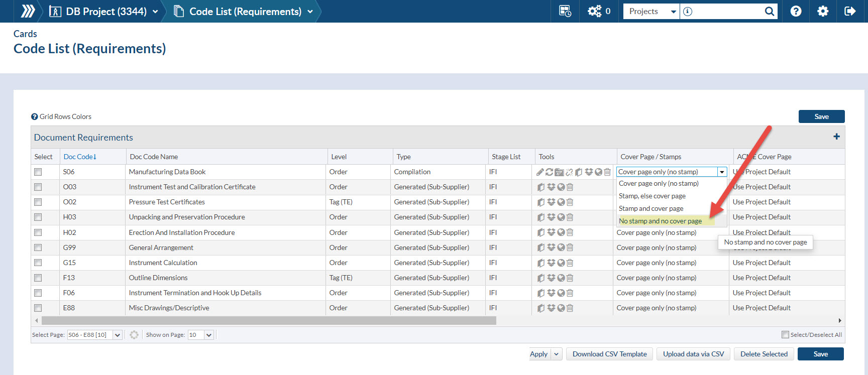This screenshot has height=375, width=868.
Task: Open the schedule dashboard icon in header
Action: pos(565,11)
